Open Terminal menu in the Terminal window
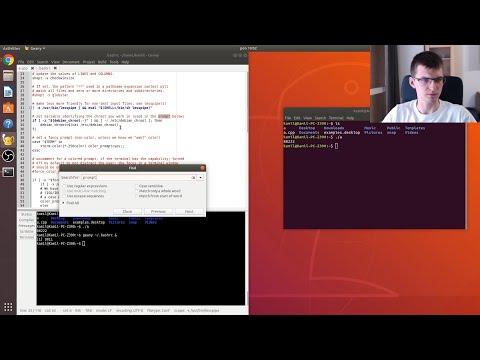This screenshot has width=480, height=360. pos(336,118)
